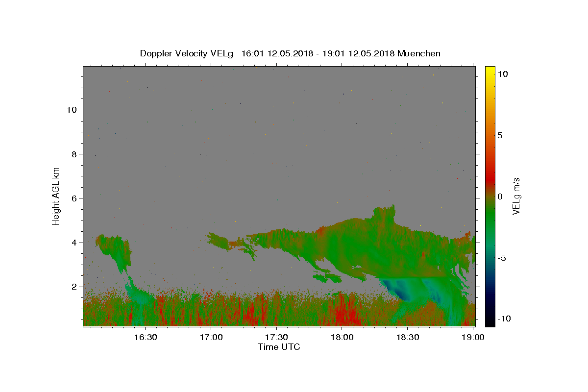Viewport: 588px width, 392px height.
Task: Click the colorbar value -5 label
Action: (x=502, y=258)
